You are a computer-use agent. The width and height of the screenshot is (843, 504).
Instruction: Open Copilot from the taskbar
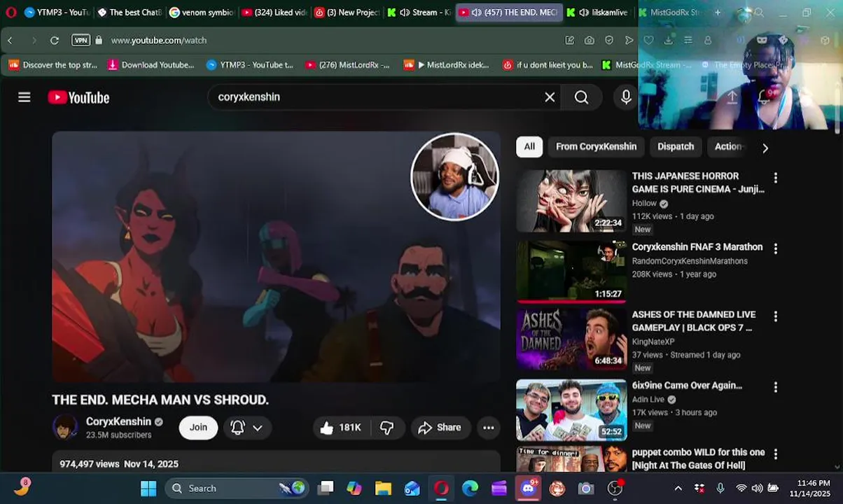pos(354,489)
